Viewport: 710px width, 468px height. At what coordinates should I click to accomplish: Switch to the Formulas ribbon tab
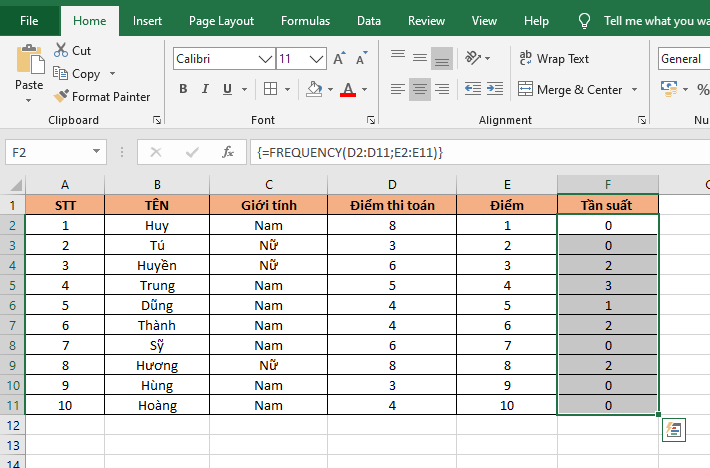(x=305, y=20)
